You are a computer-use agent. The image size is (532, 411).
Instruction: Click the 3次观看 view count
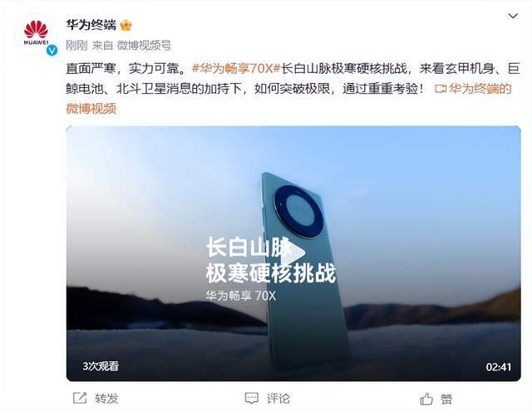[101, 366]
